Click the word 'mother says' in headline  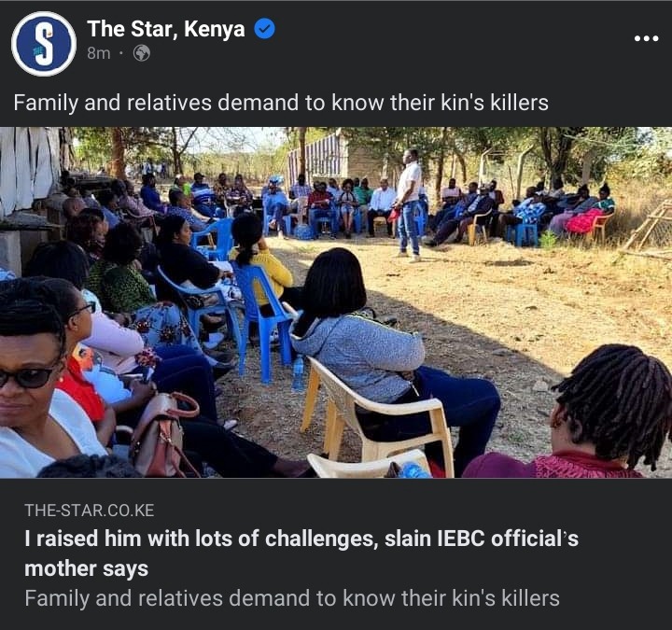coord(87,568)
